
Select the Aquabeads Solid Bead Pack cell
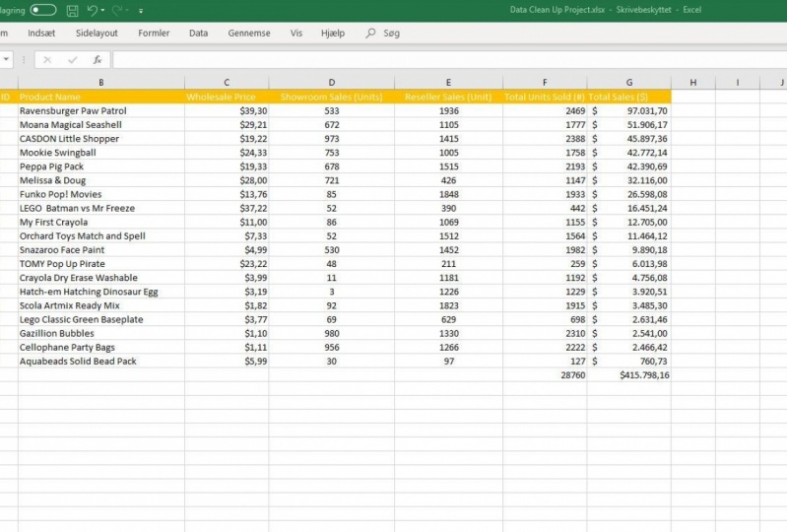[x=101, y=362]
